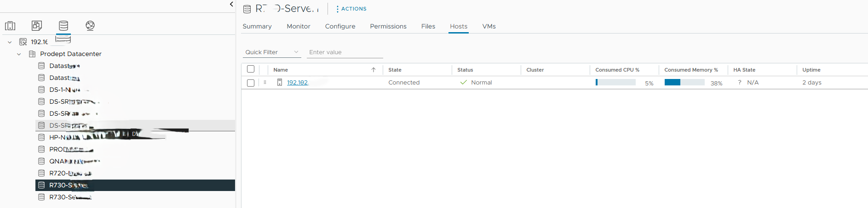
Task: Switch to the Configure tab
Action: [340, 27]
